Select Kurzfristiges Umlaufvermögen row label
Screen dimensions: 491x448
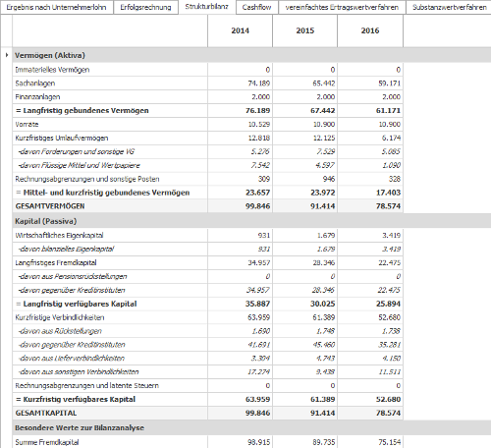click(62, 138)
